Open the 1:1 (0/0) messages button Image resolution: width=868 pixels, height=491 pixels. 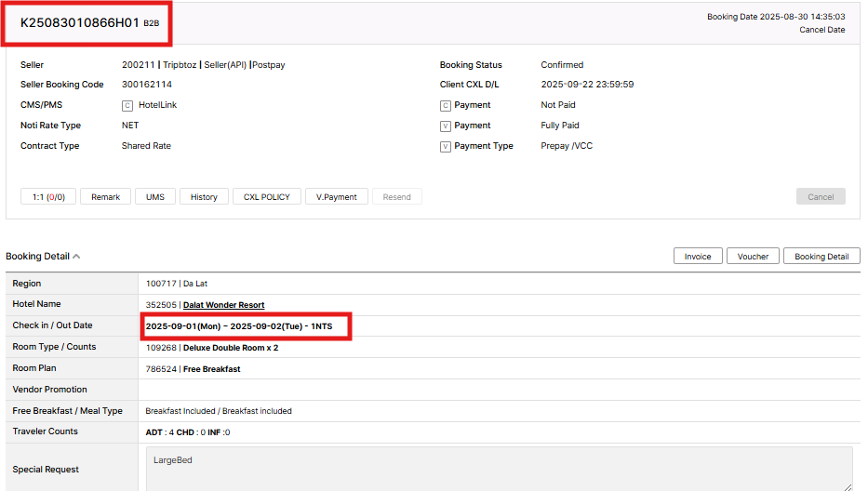pyautogui.click(x=48, y=196)
